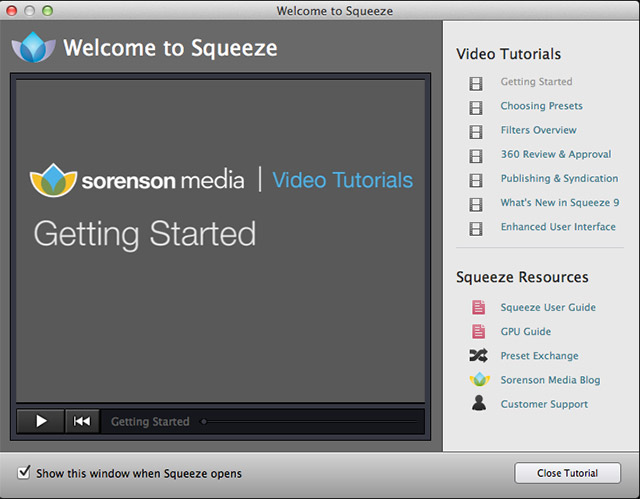Click the document icon beside GPU Guide
Image resolution: width=640 pixels, height=499 pixels.
[x=478, y=331]
